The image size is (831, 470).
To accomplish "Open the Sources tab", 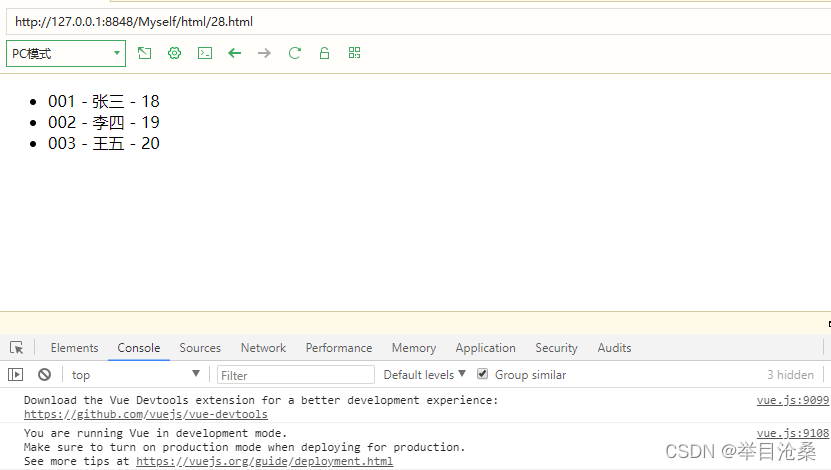I will coord(200,348).
